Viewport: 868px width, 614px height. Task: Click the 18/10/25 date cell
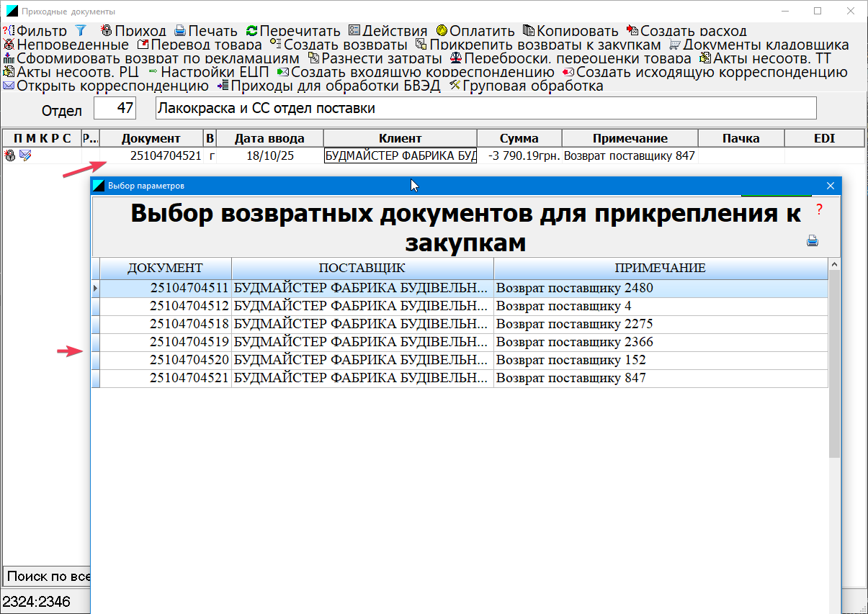click(269, 155)
